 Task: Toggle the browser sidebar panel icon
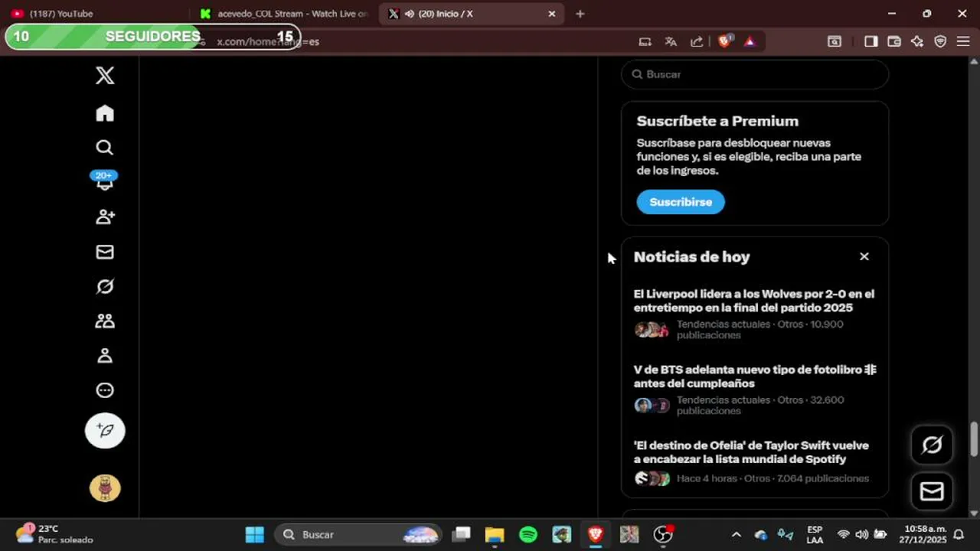coord(871,41)
